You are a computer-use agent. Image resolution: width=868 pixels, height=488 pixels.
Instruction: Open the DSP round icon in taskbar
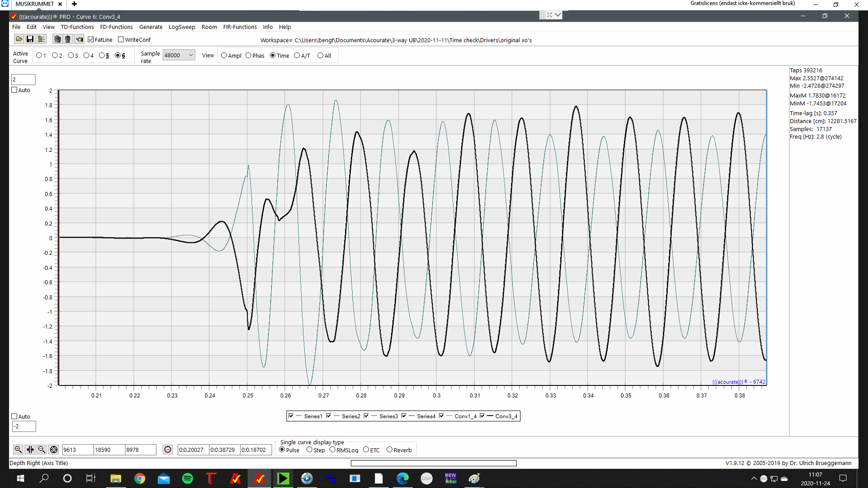(x=427, y=479)
